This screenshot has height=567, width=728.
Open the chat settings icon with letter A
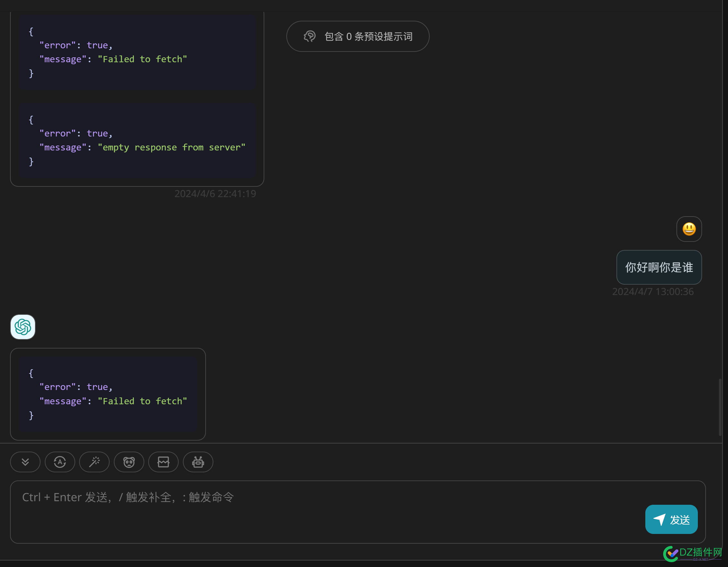(x=60, y=462)
